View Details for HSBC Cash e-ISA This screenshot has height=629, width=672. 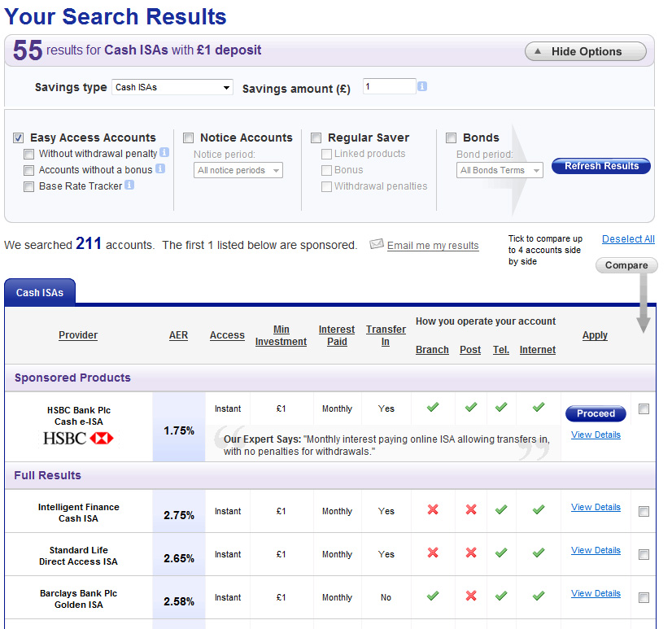596,435
